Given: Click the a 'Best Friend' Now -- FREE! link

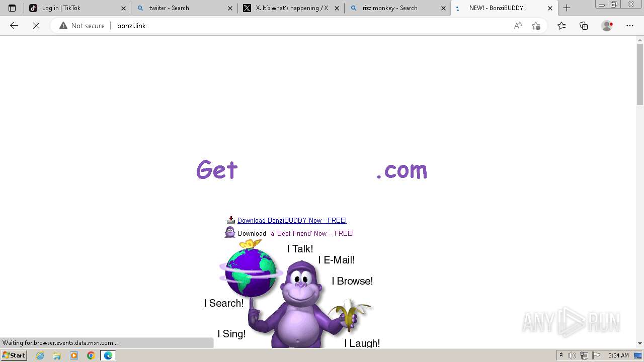Looking at the screenshot, I should [312, 233].
